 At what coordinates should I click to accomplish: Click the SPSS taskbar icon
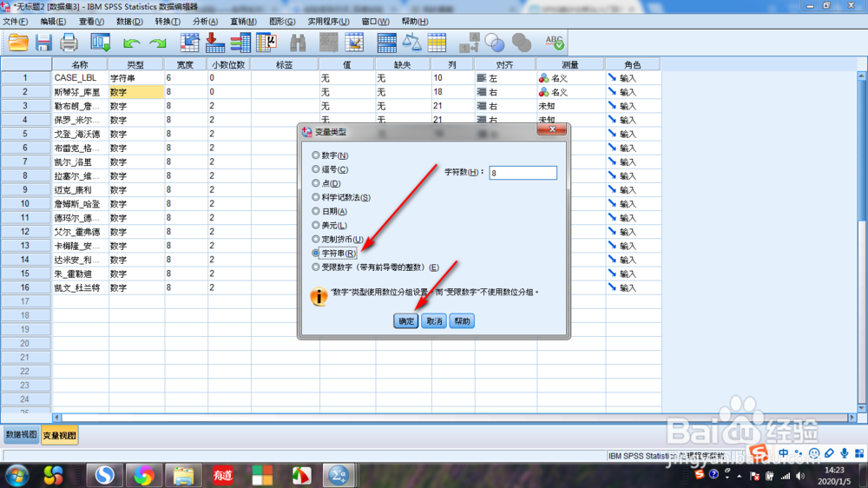(339, 475)
